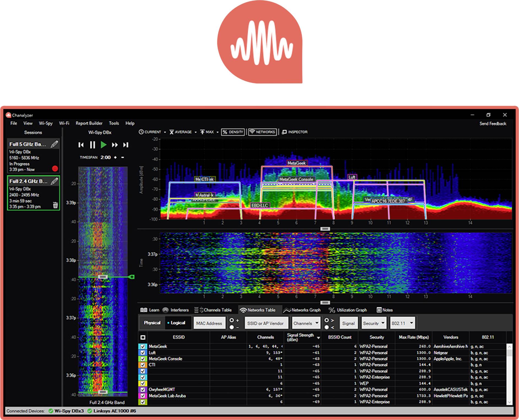Viewport: 519px width, 420px height.
Task: Edit the Full 5 GHz session name
Action: point(55,144)
